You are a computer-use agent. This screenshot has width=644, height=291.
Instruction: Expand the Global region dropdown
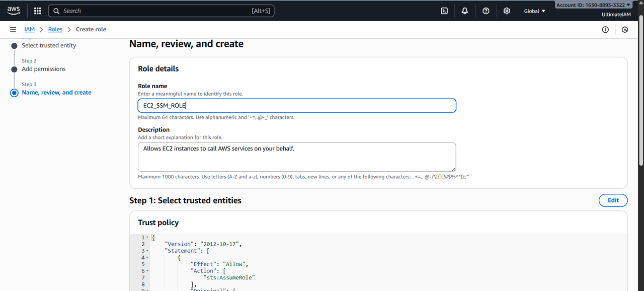[534, 11]
